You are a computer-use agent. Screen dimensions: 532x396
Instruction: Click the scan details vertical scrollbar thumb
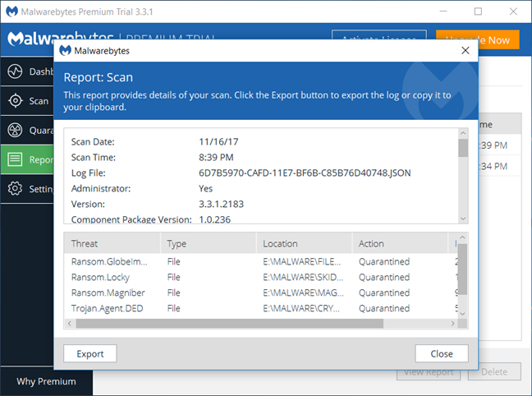click(463, 148)
